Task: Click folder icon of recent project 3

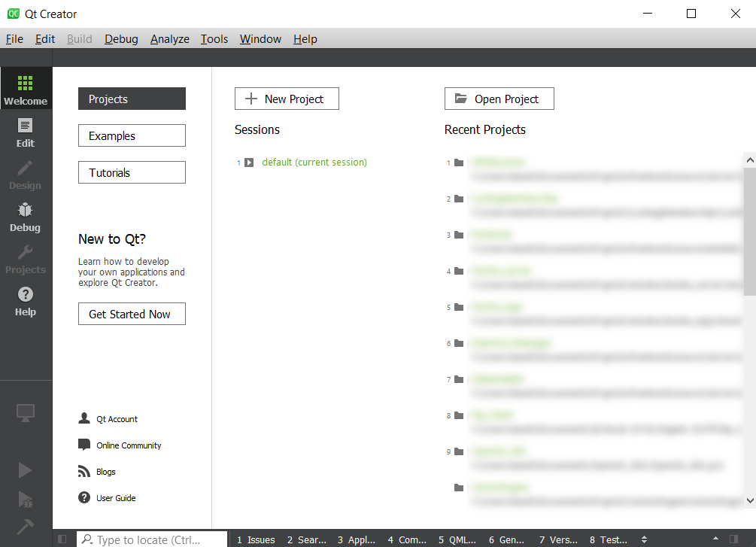Action: pos(459,235)
